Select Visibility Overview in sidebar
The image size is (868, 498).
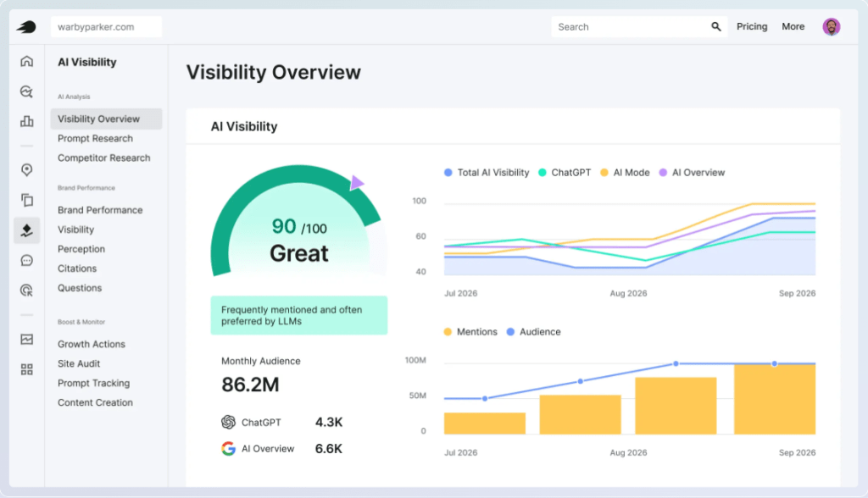pos(106,119)
